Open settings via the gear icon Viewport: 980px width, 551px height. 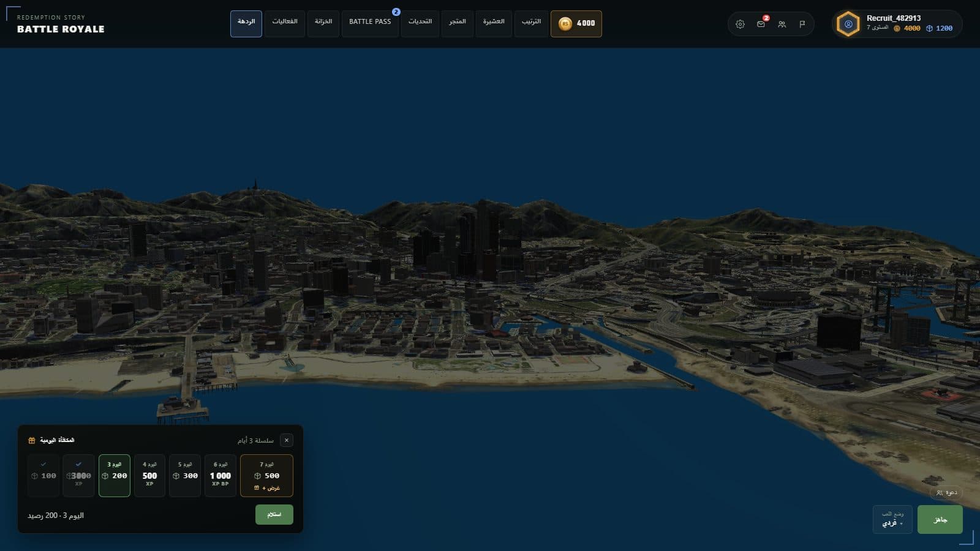740,24
